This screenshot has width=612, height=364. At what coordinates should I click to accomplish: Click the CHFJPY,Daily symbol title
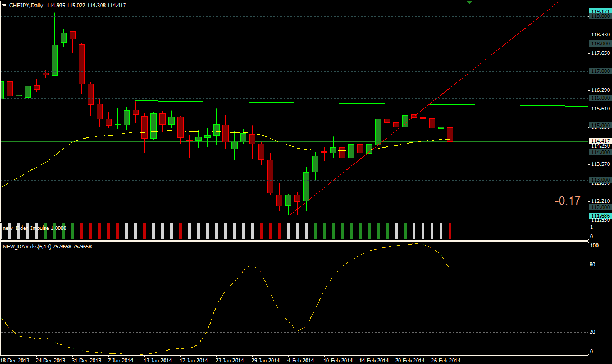coord(26,6)
